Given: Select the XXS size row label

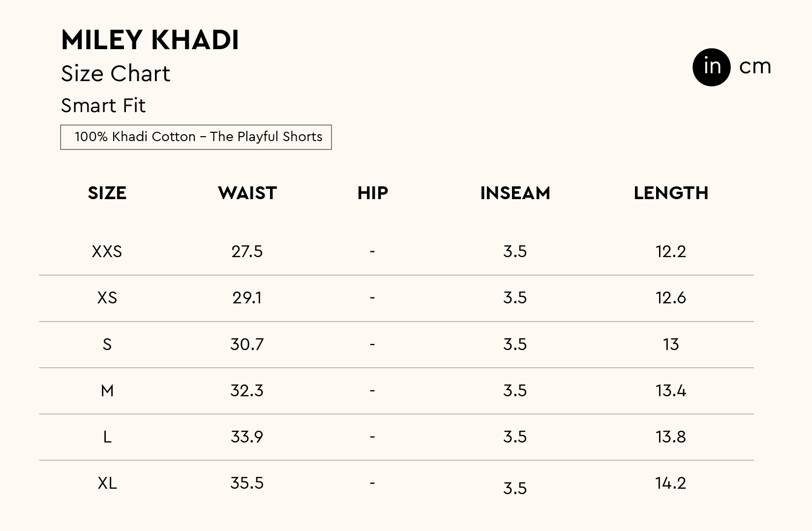Looking at the screenshot, I should pos(107,252).
